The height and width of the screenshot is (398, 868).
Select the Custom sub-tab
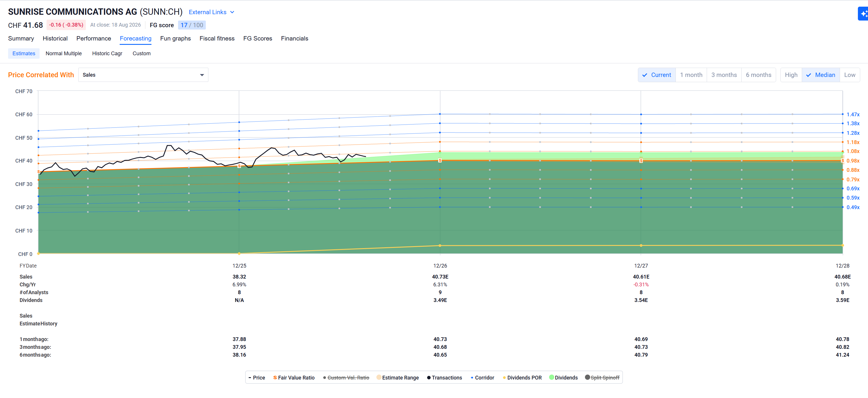click(x=142, y=53)
